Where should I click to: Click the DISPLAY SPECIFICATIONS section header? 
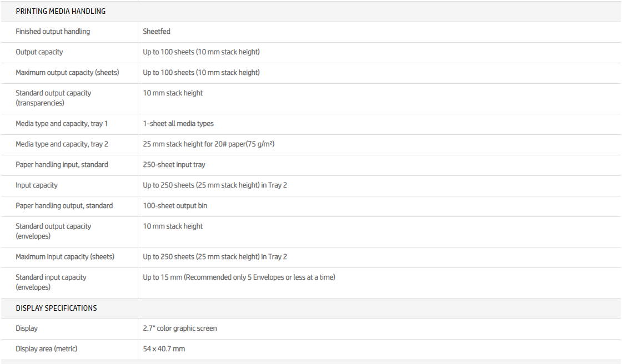point(56,308)
